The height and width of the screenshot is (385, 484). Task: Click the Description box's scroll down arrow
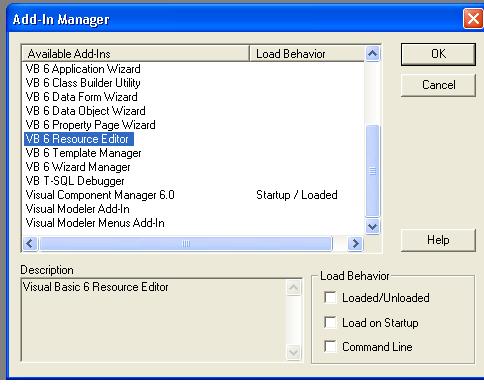(x=294, y=352)
